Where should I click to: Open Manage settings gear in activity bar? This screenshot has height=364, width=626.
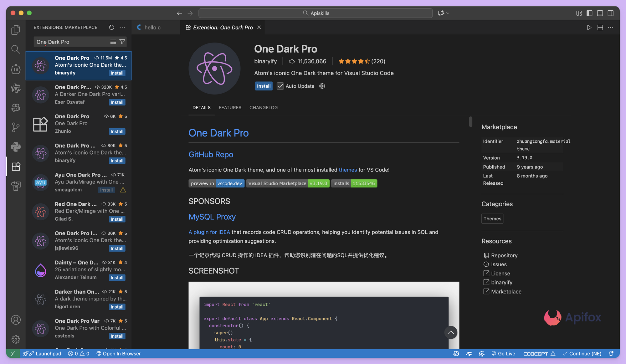pyautogui.click(x=15, y=339)
